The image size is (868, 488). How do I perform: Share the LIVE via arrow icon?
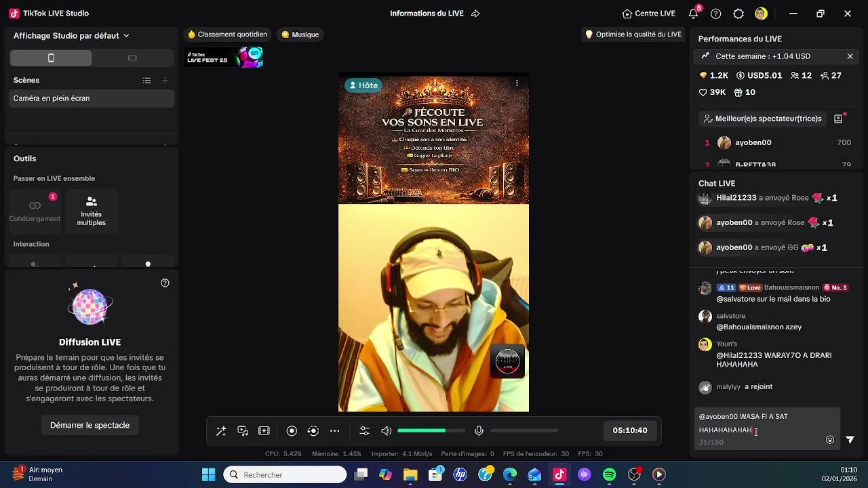tap(475, 14)
